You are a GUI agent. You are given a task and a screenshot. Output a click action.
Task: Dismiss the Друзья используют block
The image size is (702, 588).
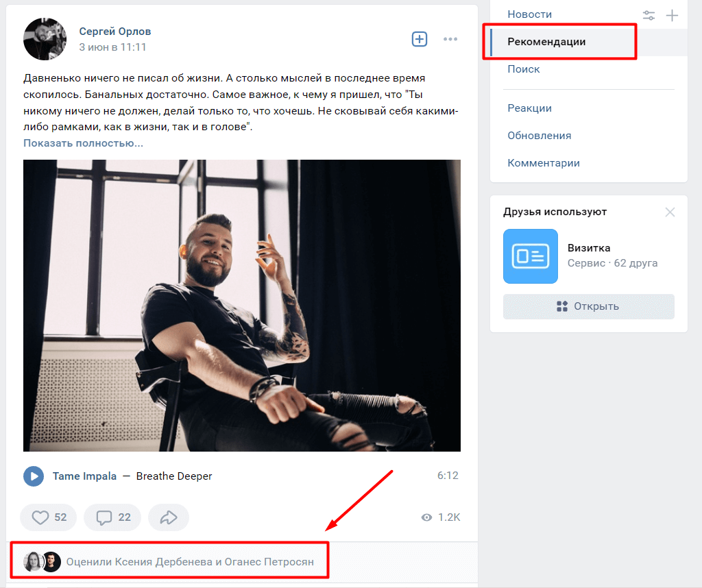tap(670, 212)
